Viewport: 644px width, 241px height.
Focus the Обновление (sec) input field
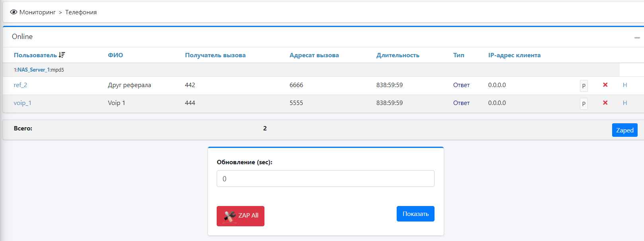point(325,179)
